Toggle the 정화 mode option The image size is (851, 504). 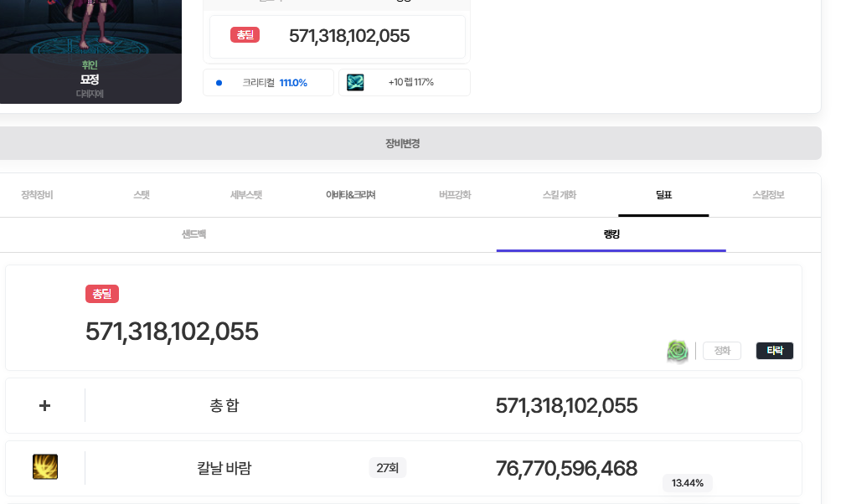(721, 351)
